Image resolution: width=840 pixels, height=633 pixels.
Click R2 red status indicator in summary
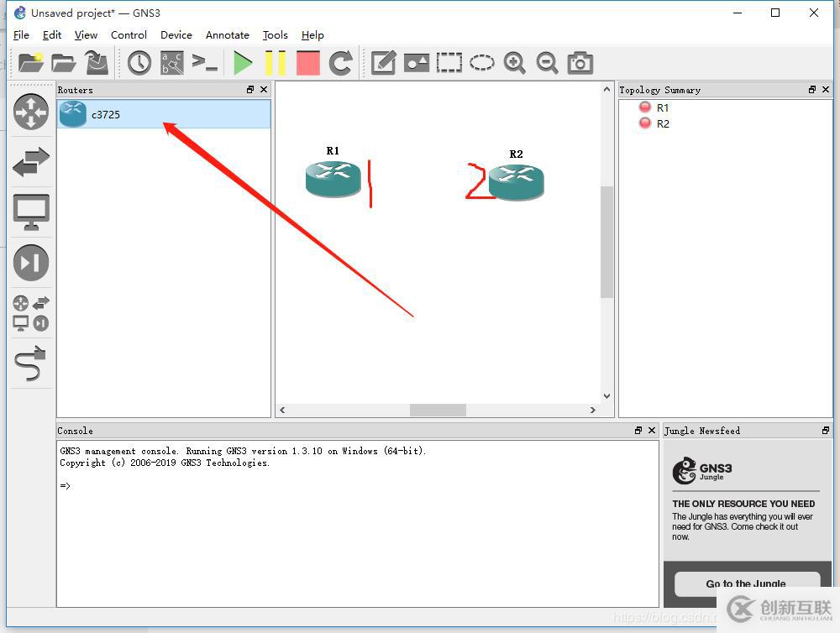pos(645,123)
